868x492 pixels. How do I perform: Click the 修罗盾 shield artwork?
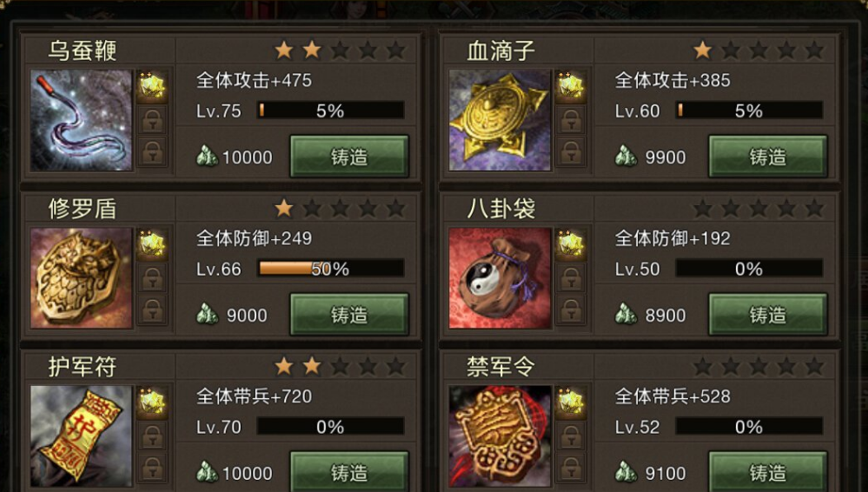[82, 278]
